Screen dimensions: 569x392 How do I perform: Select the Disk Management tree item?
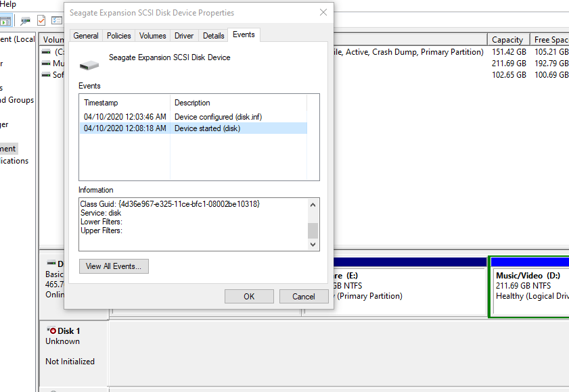click(8, 149)
